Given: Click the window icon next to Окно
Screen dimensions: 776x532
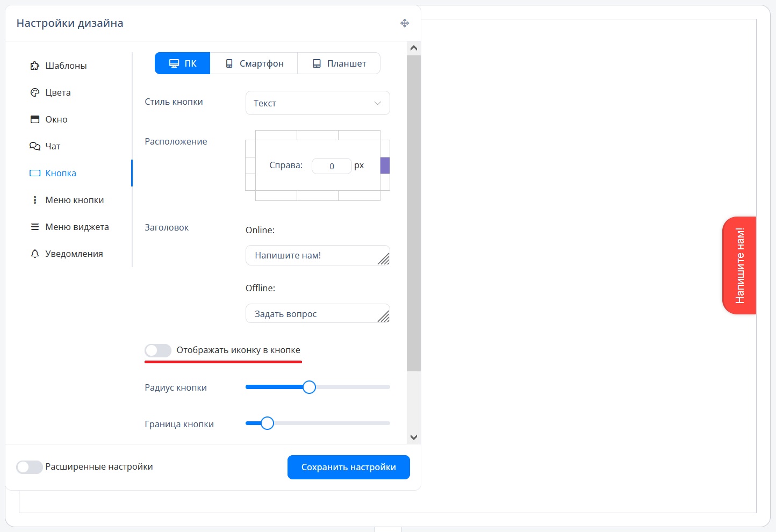Looking at the screenshot, I should click(x=35, y=119).
